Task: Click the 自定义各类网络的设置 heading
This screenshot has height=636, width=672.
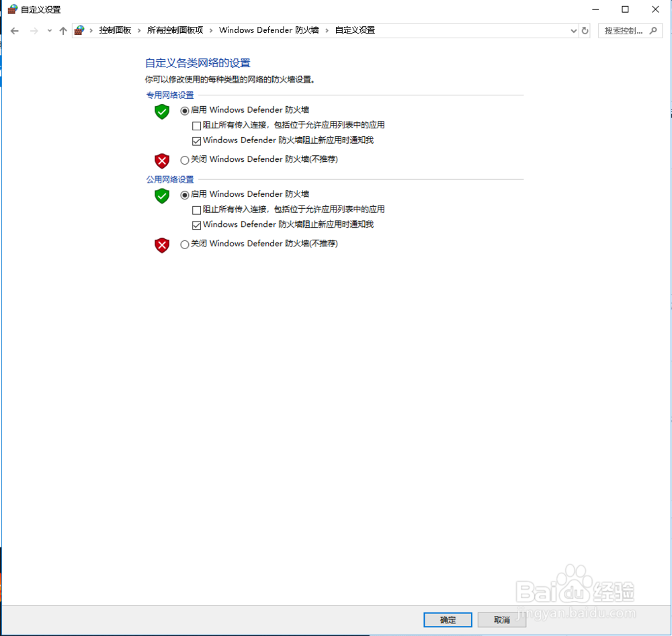Action: coord(198,63)
